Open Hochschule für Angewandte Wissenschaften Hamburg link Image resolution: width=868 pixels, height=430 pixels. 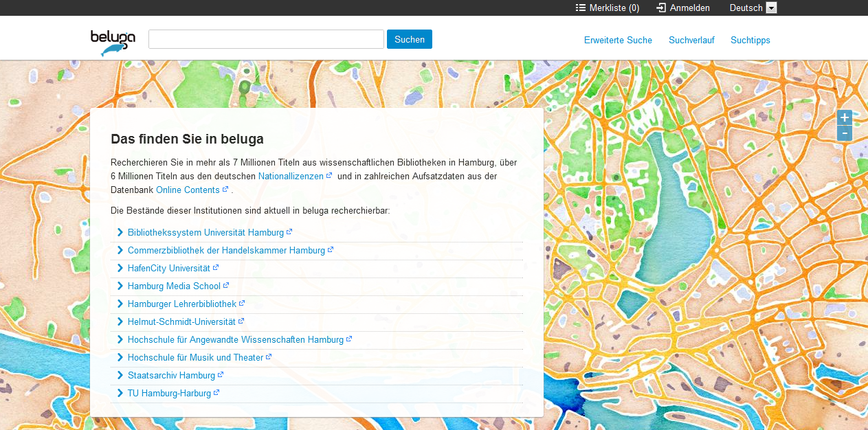coord(236,339)
